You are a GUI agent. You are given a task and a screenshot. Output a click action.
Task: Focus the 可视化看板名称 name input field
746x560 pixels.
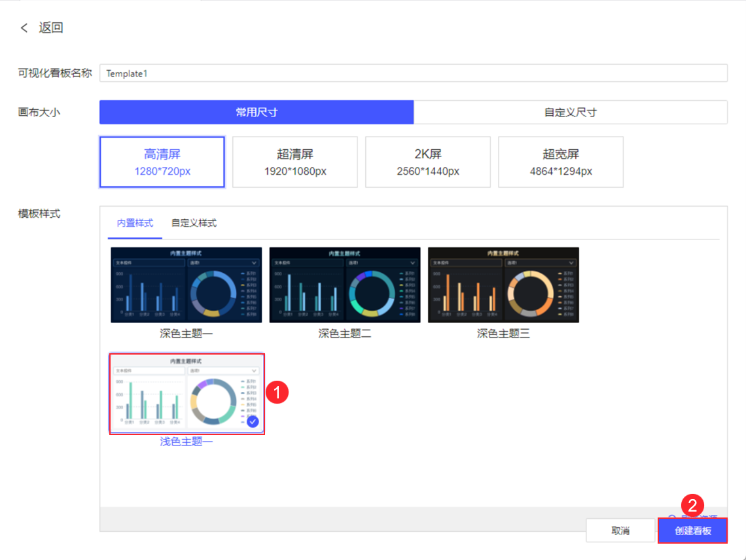tap(414, 73)
